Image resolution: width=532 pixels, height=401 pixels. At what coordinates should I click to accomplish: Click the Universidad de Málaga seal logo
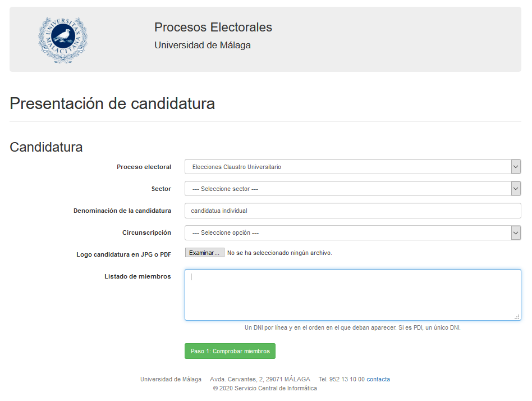click(63, 40)
